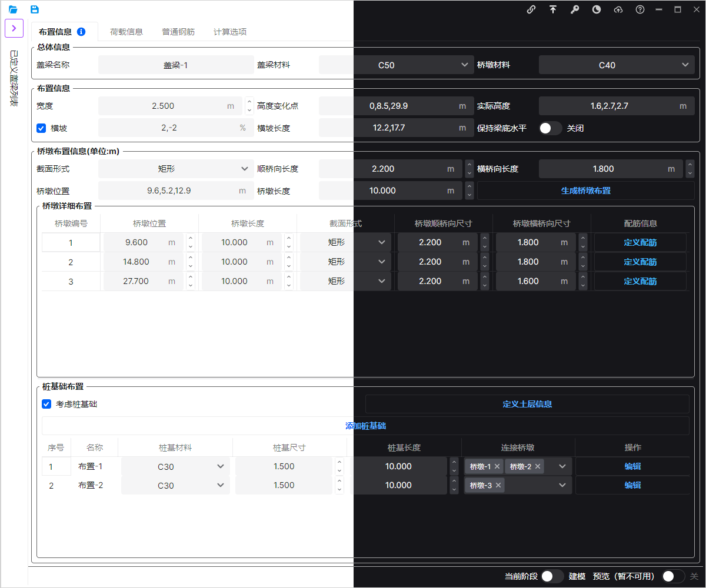Uncheck the 横坡 checkbox
The image size is (706, 588).
[41, 128]
